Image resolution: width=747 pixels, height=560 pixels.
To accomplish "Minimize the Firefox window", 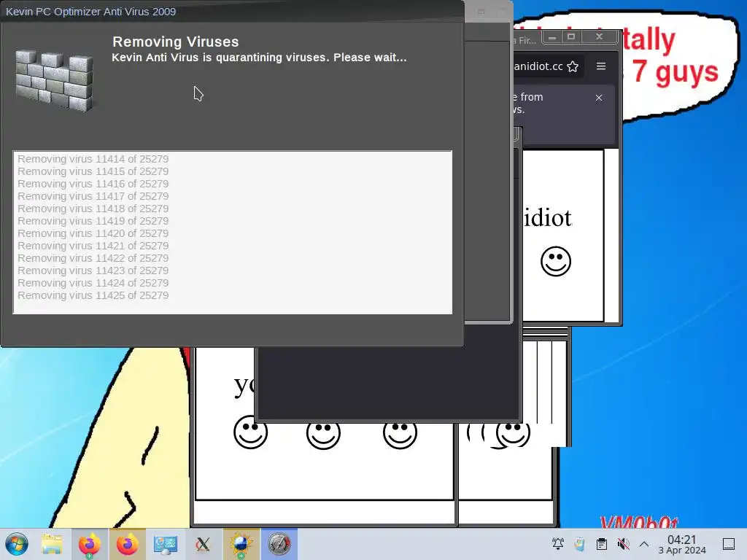I will coord(552,36).
